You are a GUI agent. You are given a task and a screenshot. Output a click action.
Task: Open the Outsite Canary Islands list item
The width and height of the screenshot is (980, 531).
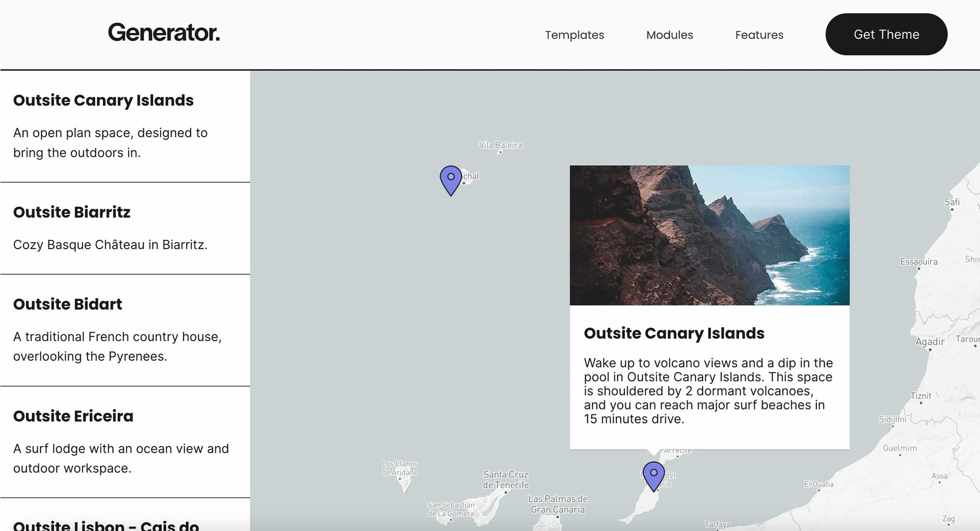(x=125, y=126)
